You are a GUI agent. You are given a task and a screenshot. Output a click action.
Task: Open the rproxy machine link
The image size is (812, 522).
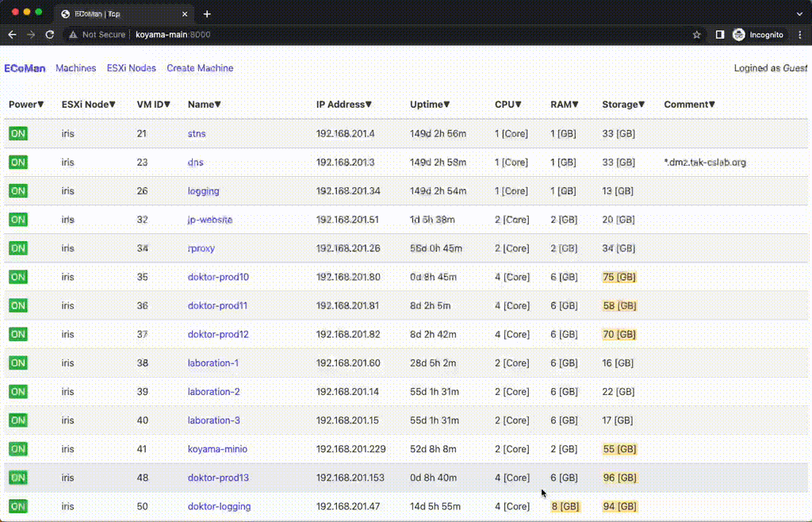[x=201, y=248]
